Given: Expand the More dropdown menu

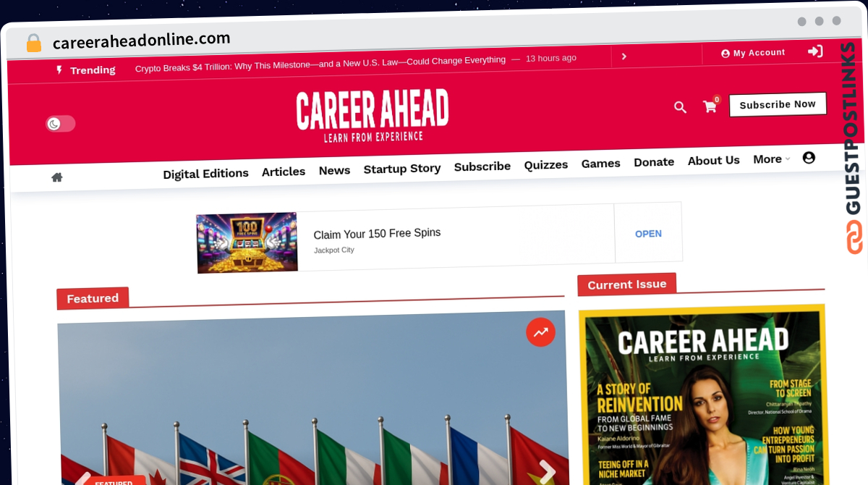Looking at the screenshot, I should point(771,159).
